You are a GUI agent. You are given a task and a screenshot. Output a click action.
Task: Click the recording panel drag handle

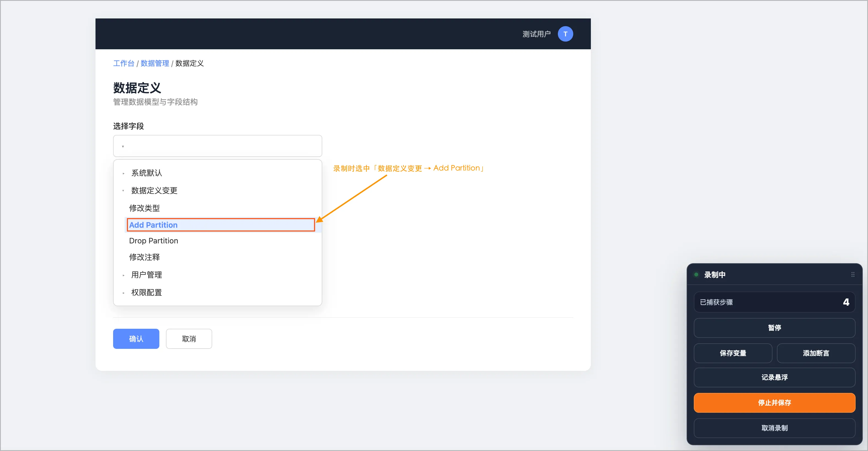pyautogui.click(x=853, y=275)
